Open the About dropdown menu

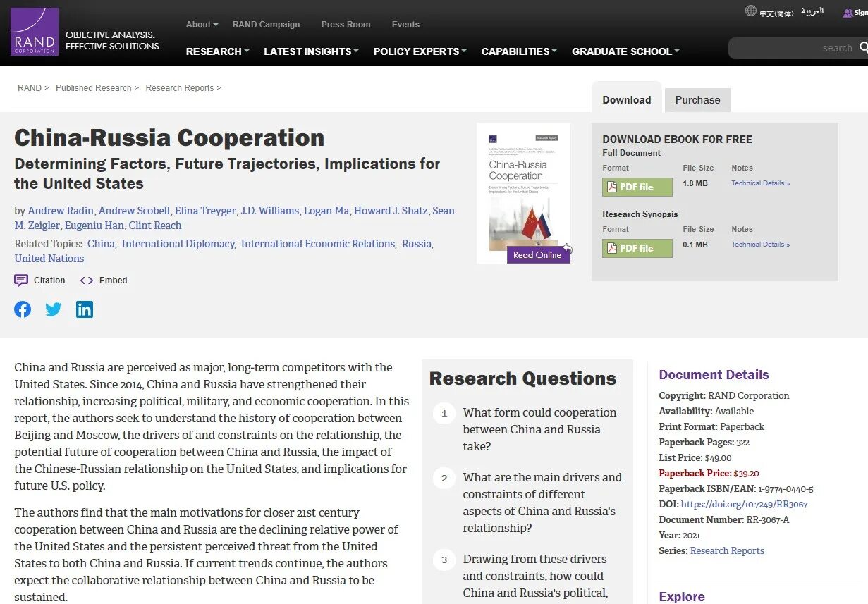(202, 25)
